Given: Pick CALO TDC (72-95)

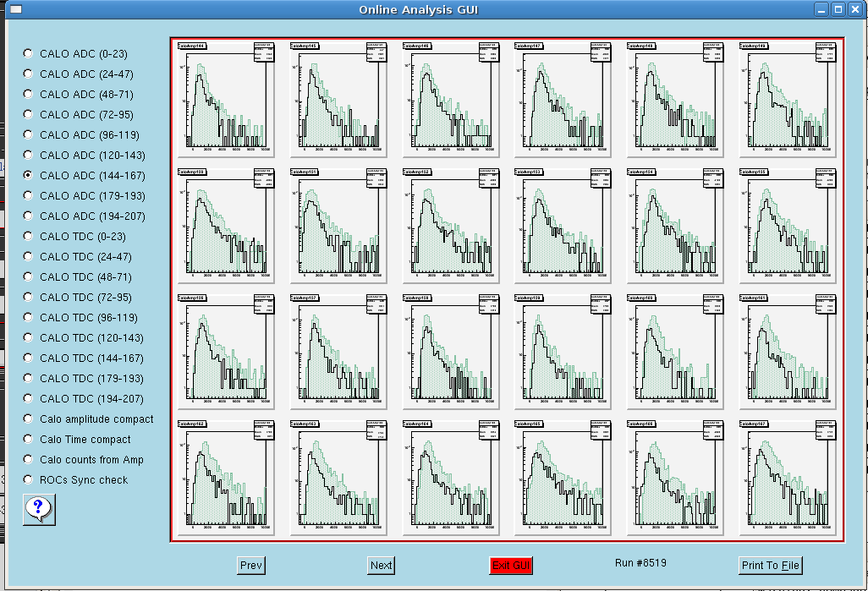Looking at the screenshot, I should [28, 297].
